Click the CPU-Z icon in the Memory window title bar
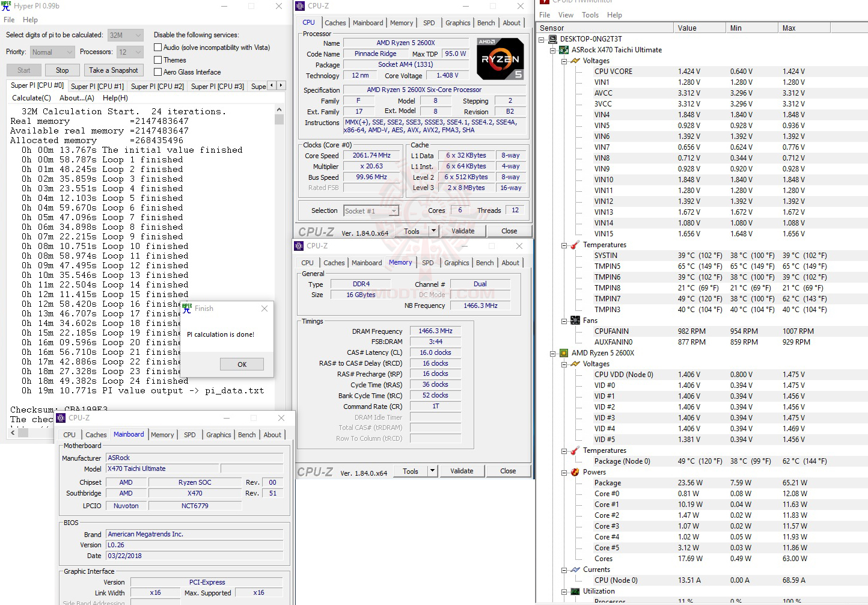868x605 pixels. (x=299, y=246)
